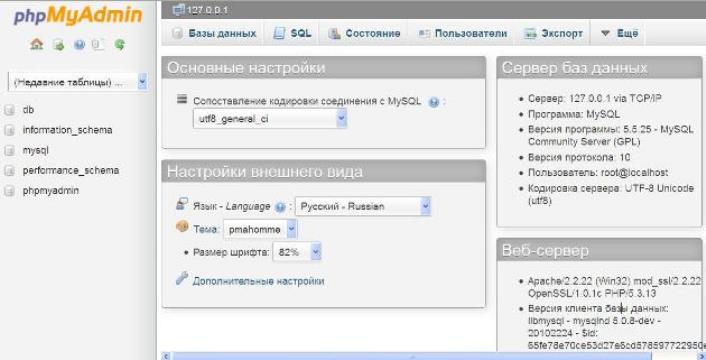706x360 pixels.
Task: Open the performance_schema database
Action: [71, 171]
